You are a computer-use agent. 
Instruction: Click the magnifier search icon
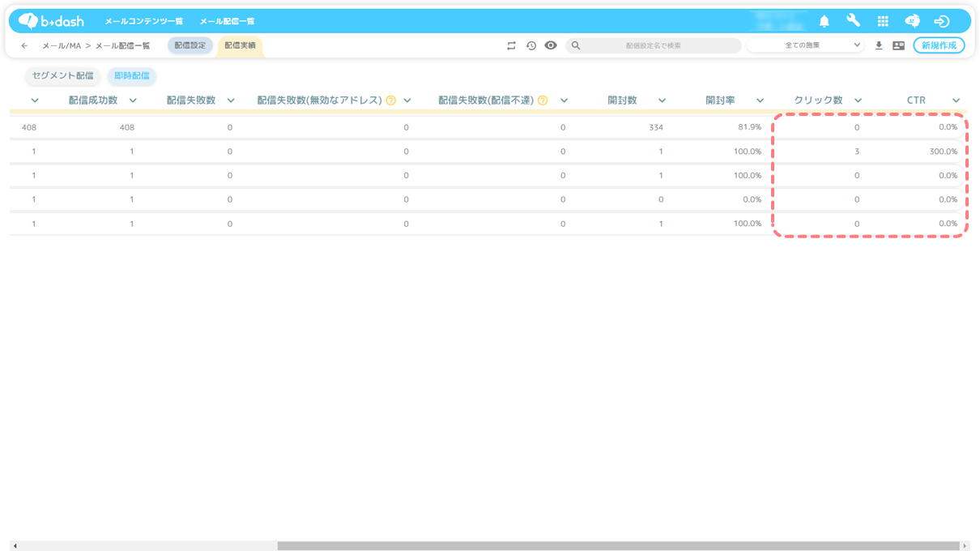pos(576,46)
